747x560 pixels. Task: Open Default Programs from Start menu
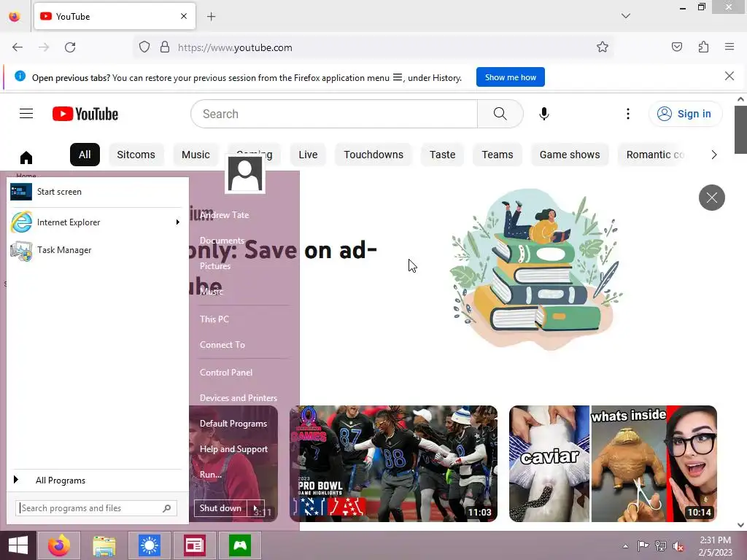click(233, 424)
